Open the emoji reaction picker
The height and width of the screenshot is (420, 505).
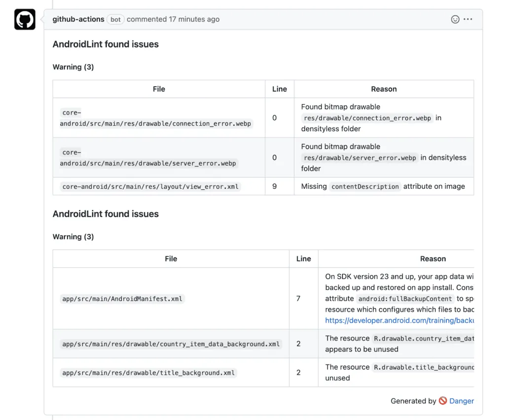455,19
